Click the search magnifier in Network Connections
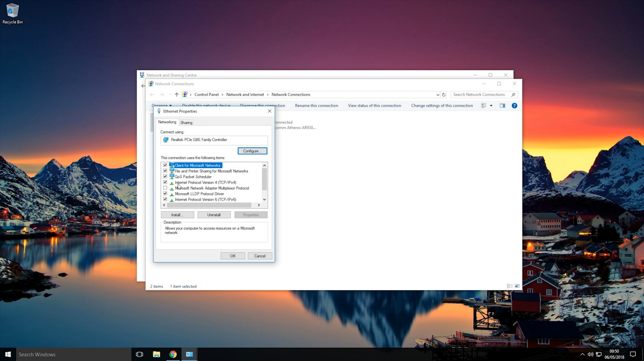This screenshot has width=644, height=361. tap(513, 95)
